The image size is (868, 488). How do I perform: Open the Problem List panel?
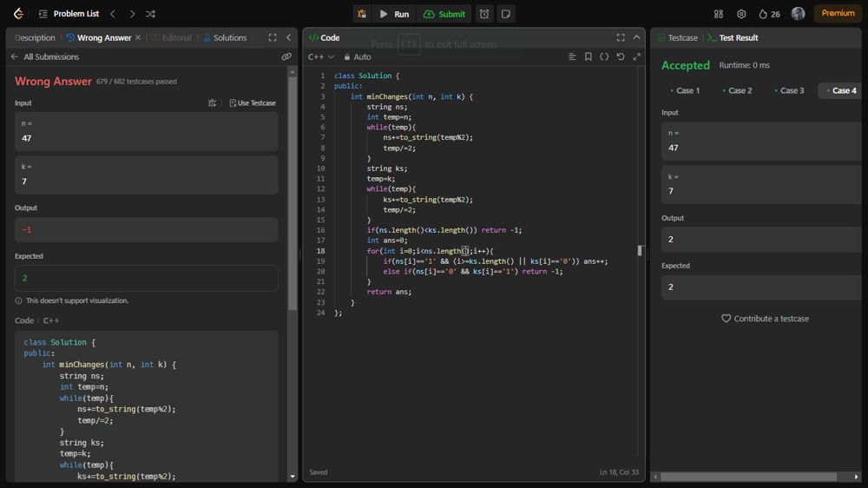pos(69,14)
